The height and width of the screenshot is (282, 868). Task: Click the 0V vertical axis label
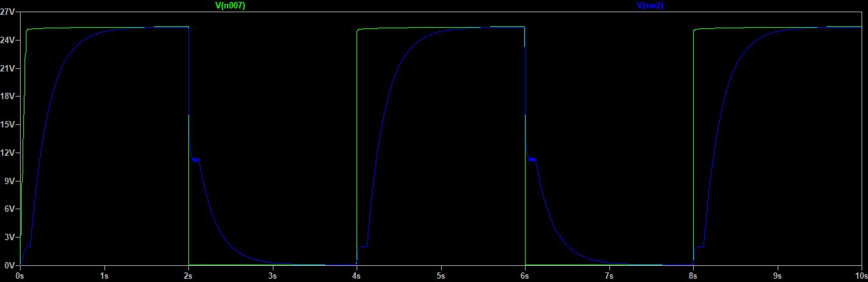point(10,265)
